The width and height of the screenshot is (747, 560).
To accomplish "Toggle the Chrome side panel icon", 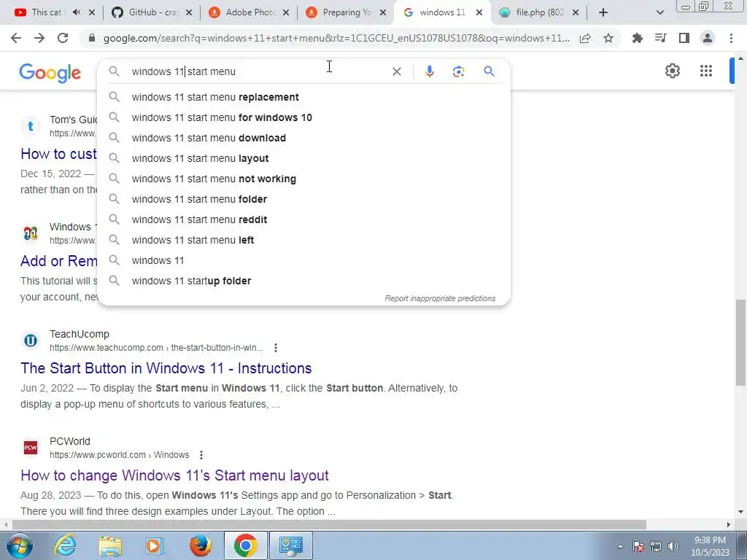I will click(x=684, y=38).
